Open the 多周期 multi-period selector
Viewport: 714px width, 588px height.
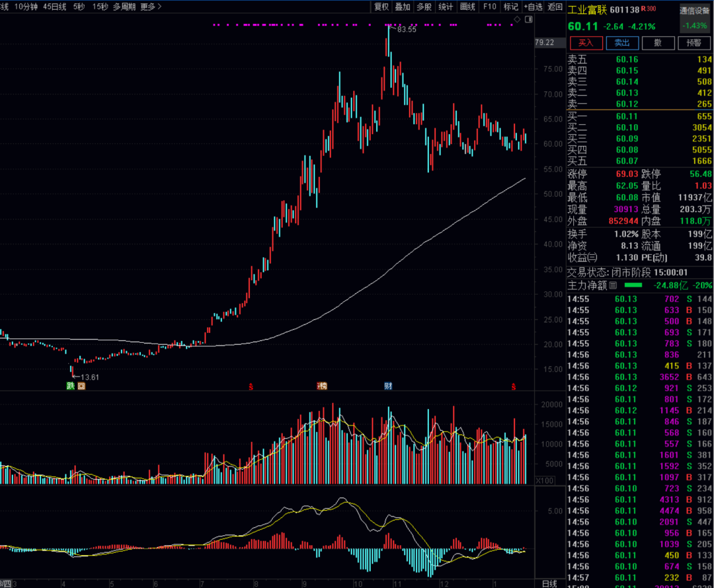coord(124,7)
